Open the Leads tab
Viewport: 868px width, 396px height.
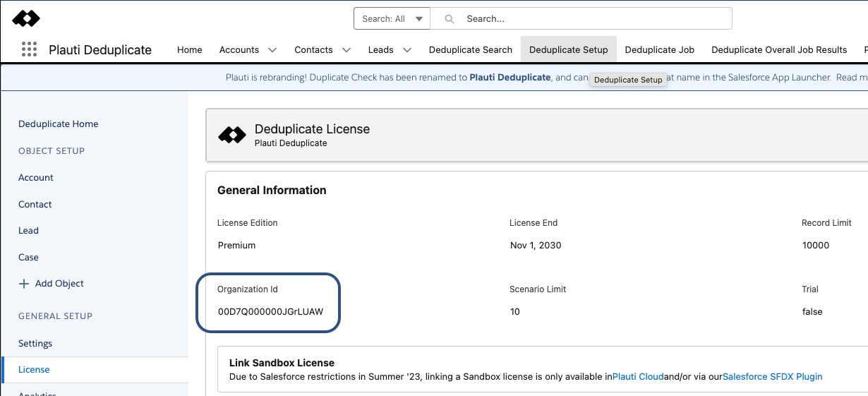pos(381,50)
